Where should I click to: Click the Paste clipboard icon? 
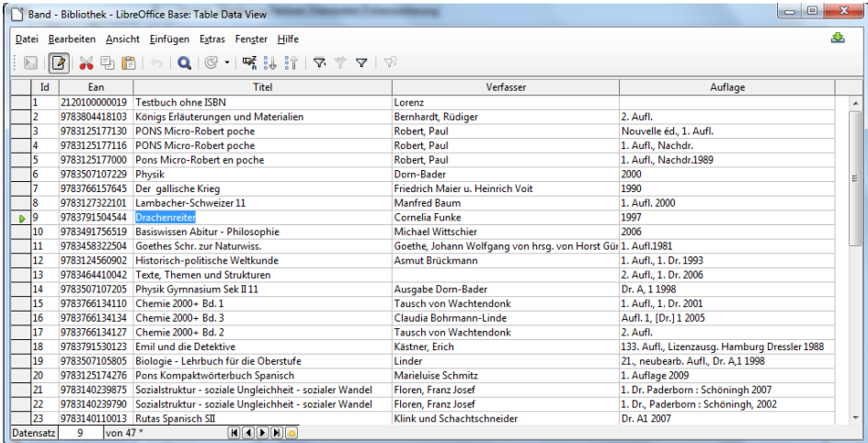pos(129,63)
